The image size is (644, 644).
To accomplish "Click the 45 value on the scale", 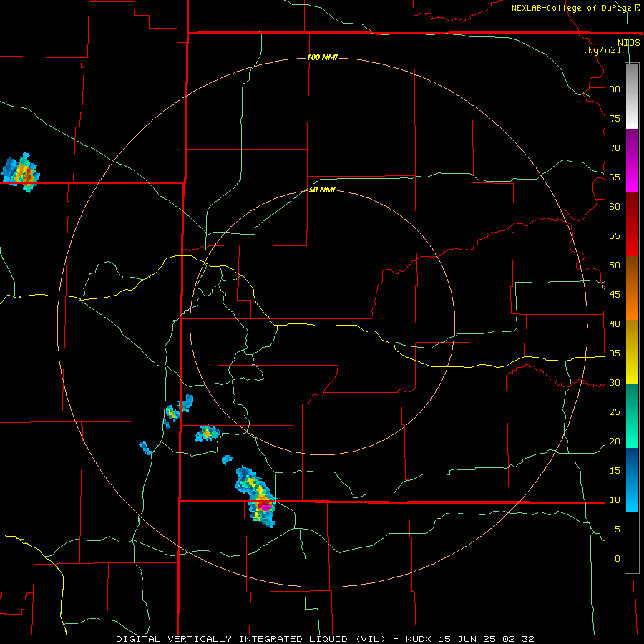I will [x=615, y=295].
